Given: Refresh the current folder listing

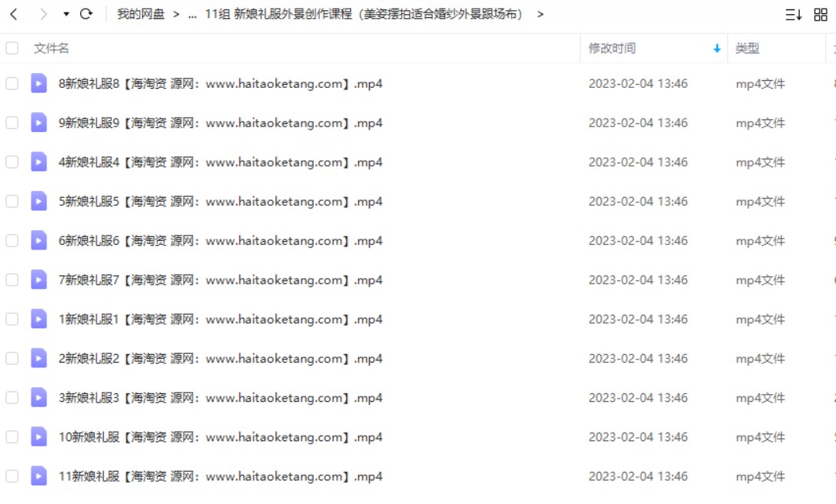Looking at the screenshot, I should (x=86, y=14).
